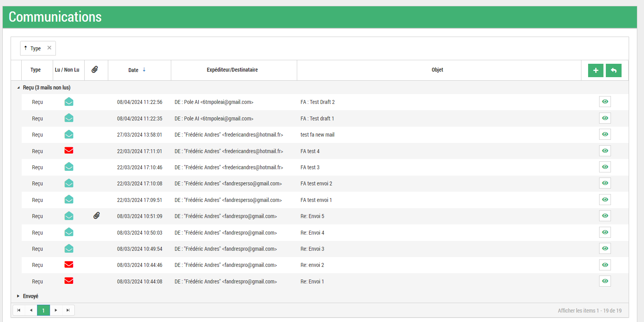The height and width of the screenshot is (322, 644).
Task: Click the green plus button to add communication
Action: click(596, 70)
